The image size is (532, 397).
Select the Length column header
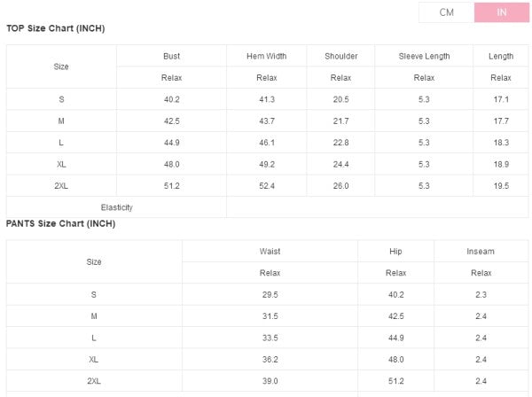[x=501, y=56]
